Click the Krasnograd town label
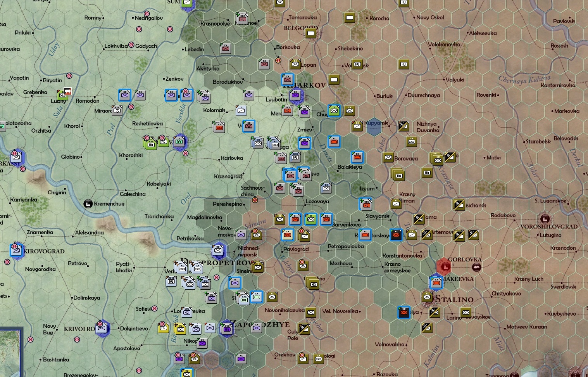588x377 pixels. click(x=228, y=176)
